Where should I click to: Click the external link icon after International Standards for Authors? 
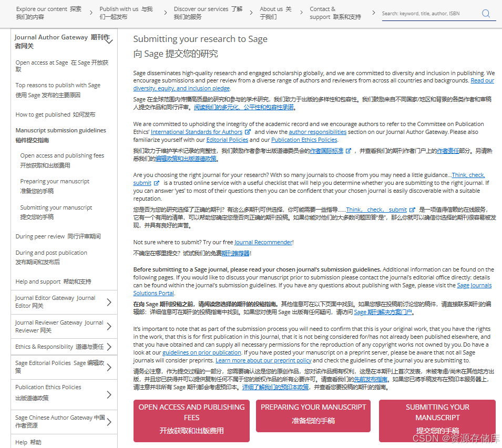248,132
